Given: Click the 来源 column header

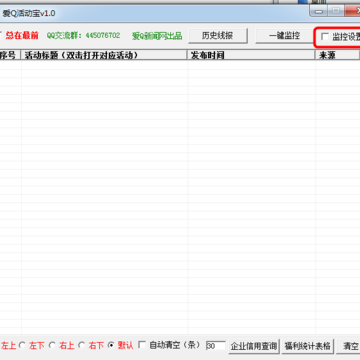Looking at the screenshot, I should coord(338,55).
